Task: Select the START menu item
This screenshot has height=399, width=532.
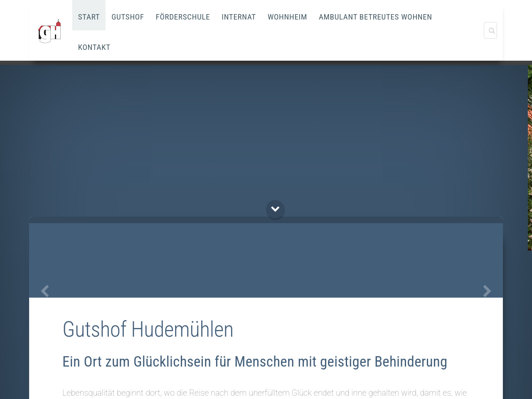Action: click(x=89, y=17)
